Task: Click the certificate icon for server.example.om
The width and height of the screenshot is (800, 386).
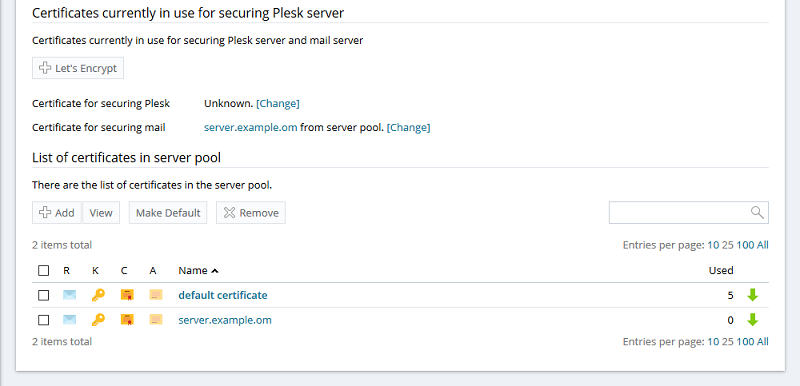Action: pos(127,320)
